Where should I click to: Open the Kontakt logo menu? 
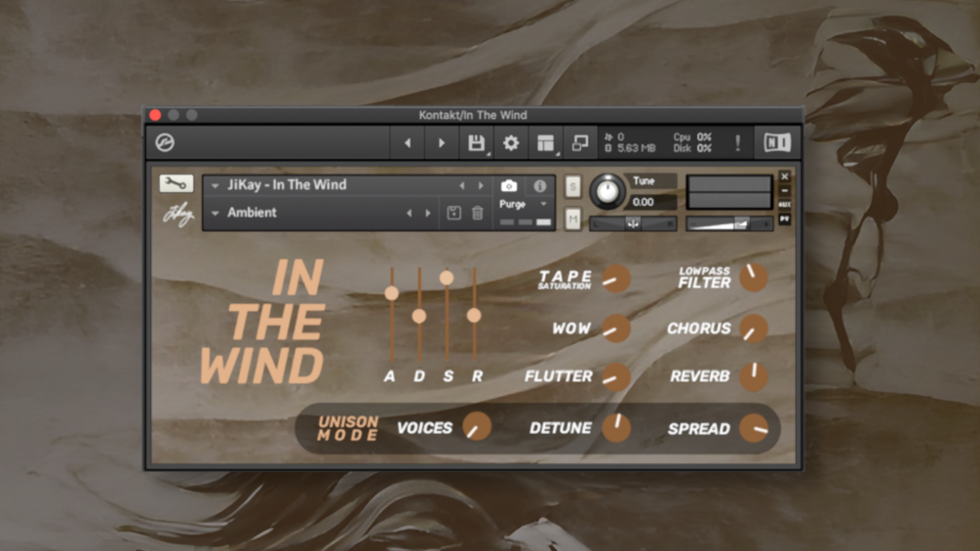point(165,142)
